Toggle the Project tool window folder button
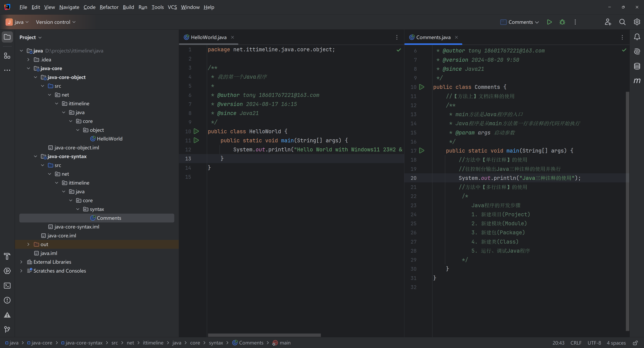 coord(7,37)
